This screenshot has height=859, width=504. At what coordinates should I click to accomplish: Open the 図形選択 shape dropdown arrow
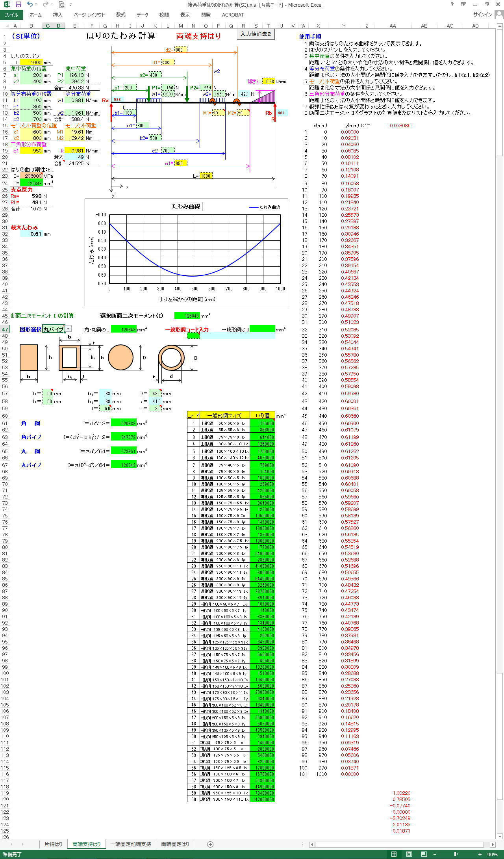click(69, 329)
